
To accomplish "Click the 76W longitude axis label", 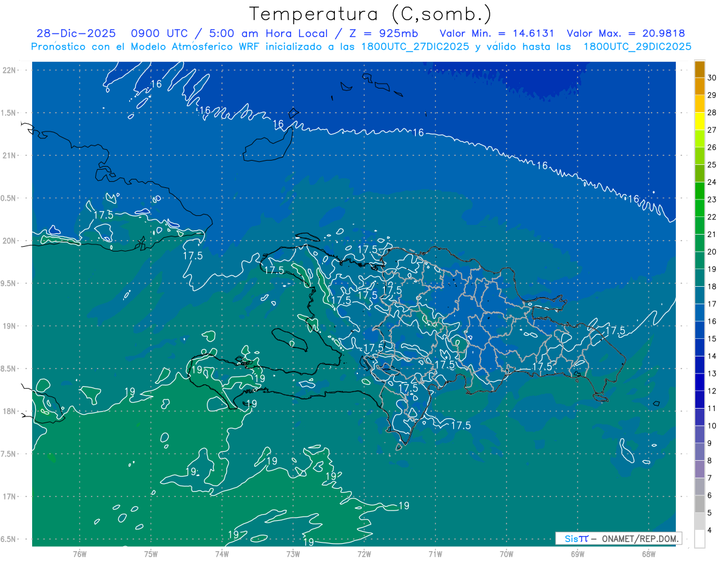I will click(79, 554).
